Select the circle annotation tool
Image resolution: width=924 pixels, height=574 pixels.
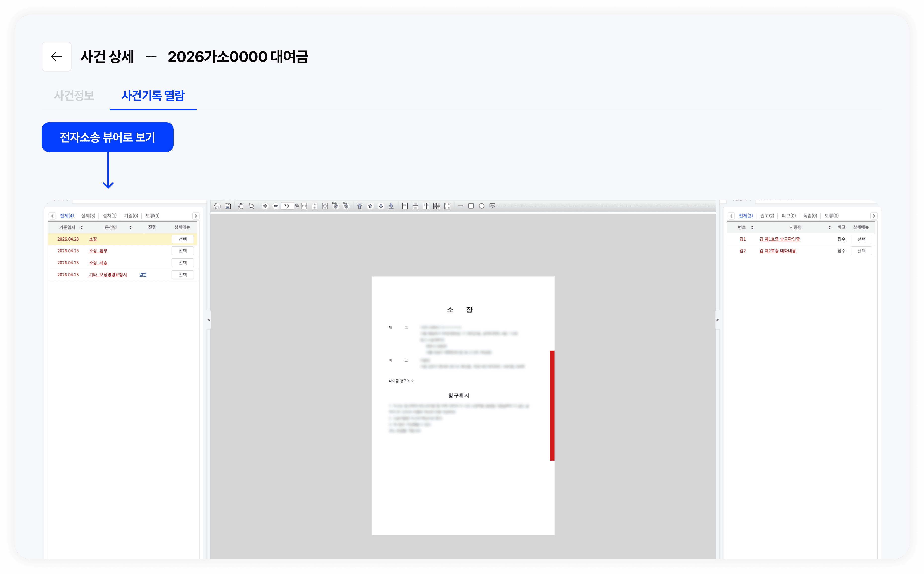[x=482, y=206]
